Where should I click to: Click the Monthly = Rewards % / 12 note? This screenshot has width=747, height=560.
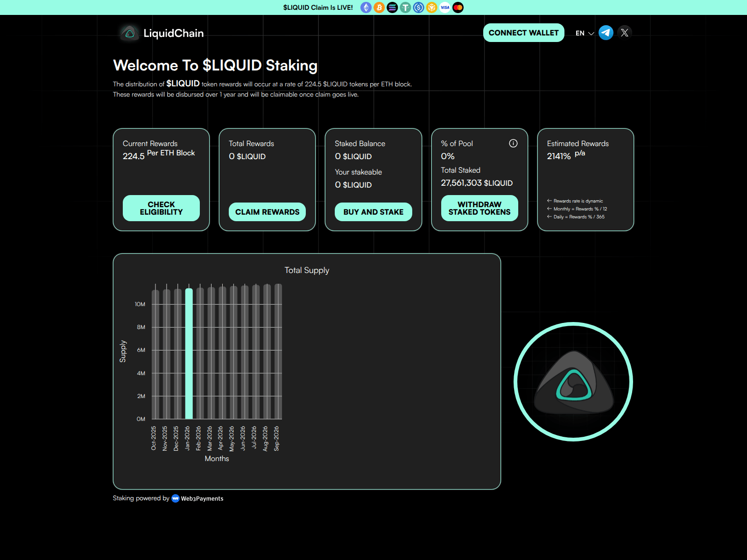tap(580, 209)
